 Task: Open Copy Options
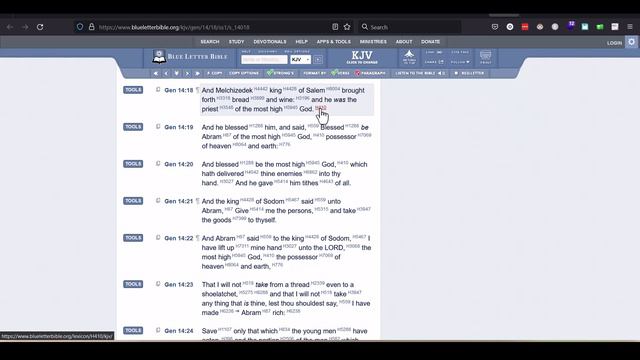coord(244,73)
